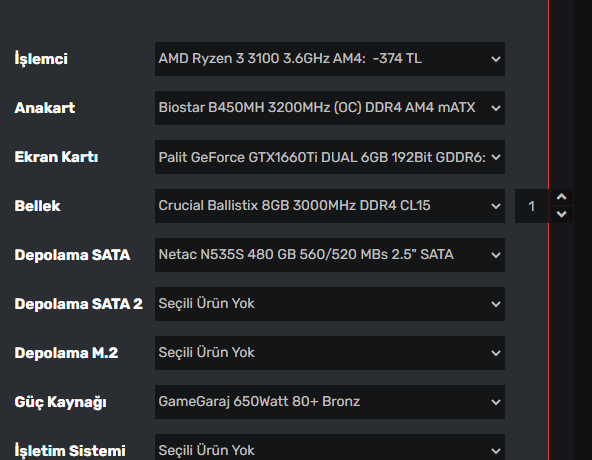Image resolution: width=592 pixels, height=460 pixels.
Task: Click the Ekran Kartı label
Action: (56, 157)
